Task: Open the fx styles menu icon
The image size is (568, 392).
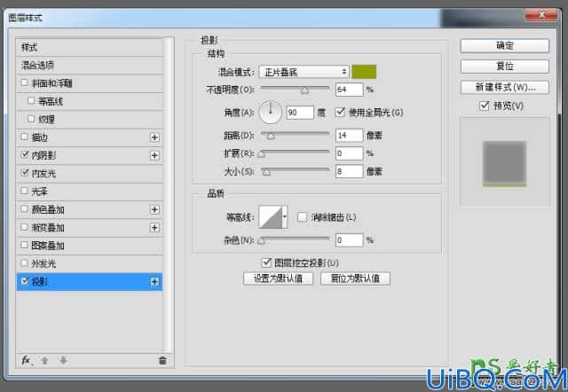Action: 27,360
